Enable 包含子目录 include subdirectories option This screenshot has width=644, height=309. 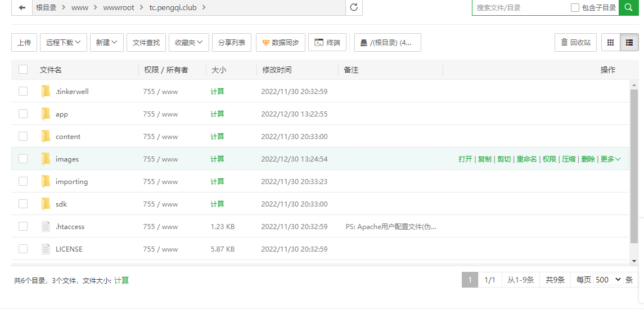click(575, 8)
